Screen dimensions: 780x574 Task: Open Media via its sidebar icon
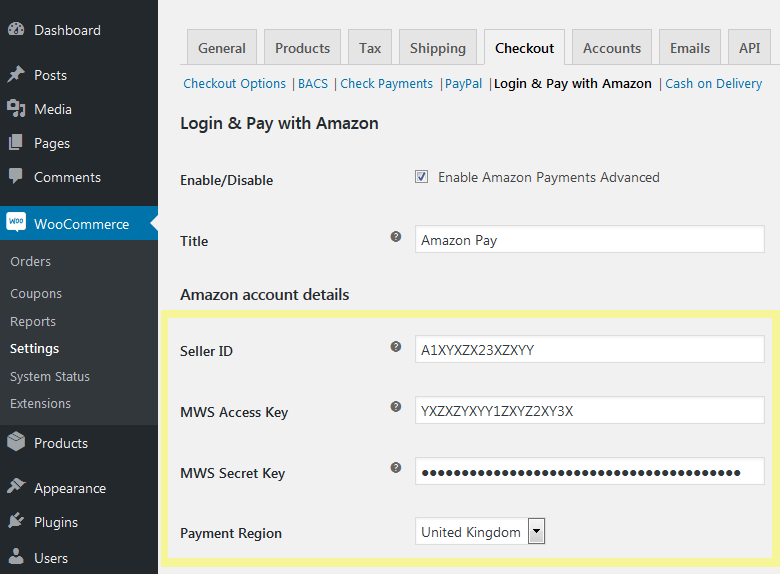16,109
